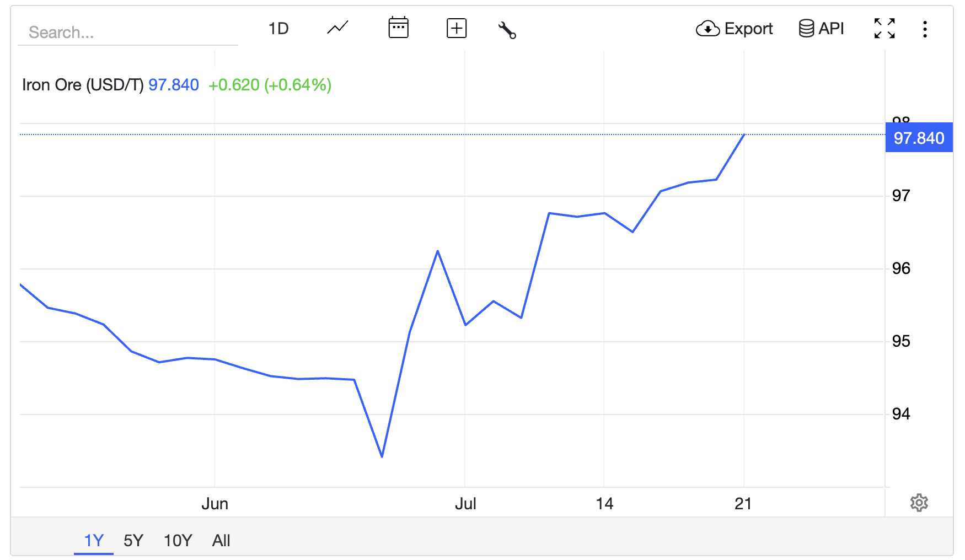
Task: Click the 95 price axis label
Action: point(901,341)
